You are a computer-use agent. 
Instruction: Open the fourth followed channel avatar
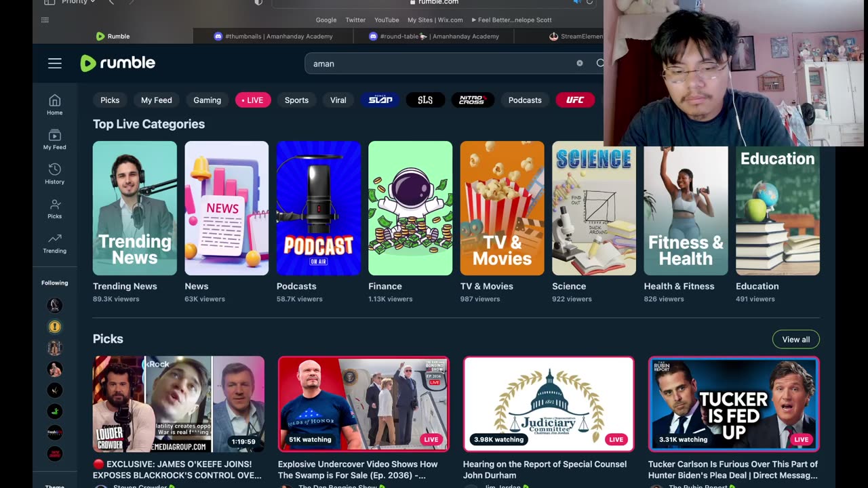point(55,369)
